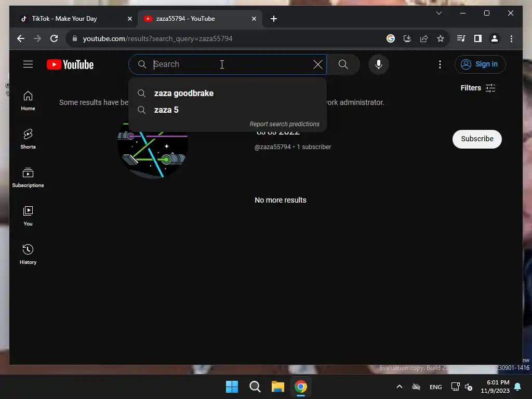
Task: Expand the tab search chevron
Action: 439,13
